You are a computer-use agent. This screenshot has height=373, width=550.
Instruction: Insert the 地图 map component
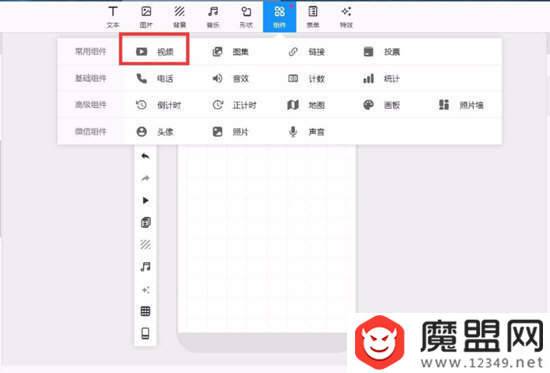[x=306, y=105]
